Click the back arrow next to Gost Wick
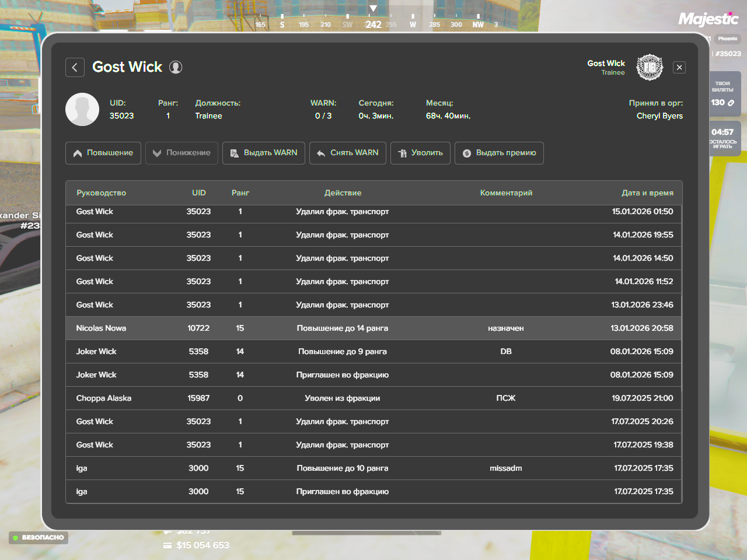Screen dimensions: 747x560 (75, 68)
